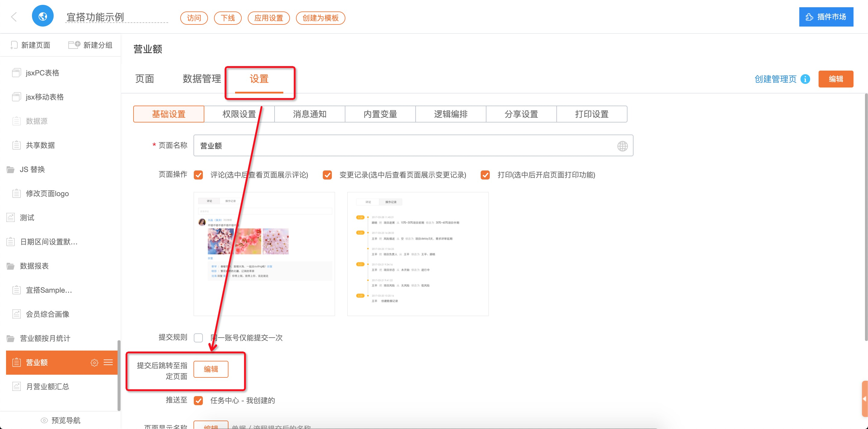868x429 pixels.
Task: Open the 插件市场 plugin market
Action: point(826,17)
